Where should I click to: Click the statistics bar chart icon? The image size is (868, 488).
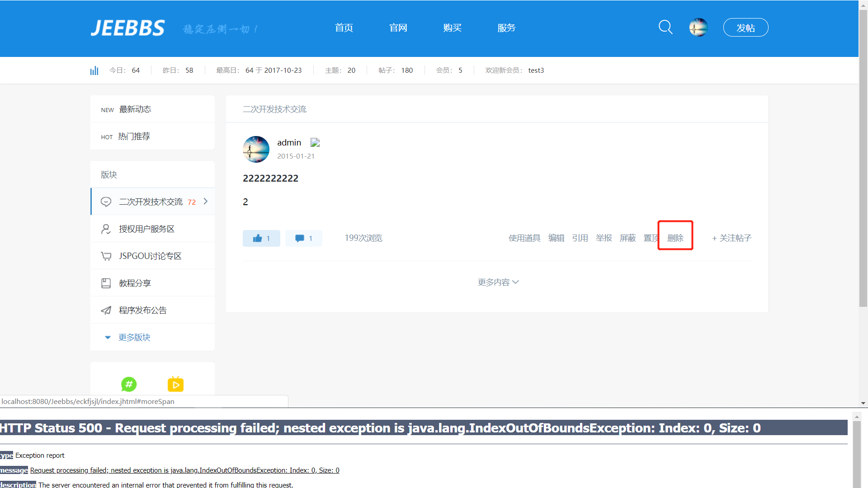(x=94, y=70)
